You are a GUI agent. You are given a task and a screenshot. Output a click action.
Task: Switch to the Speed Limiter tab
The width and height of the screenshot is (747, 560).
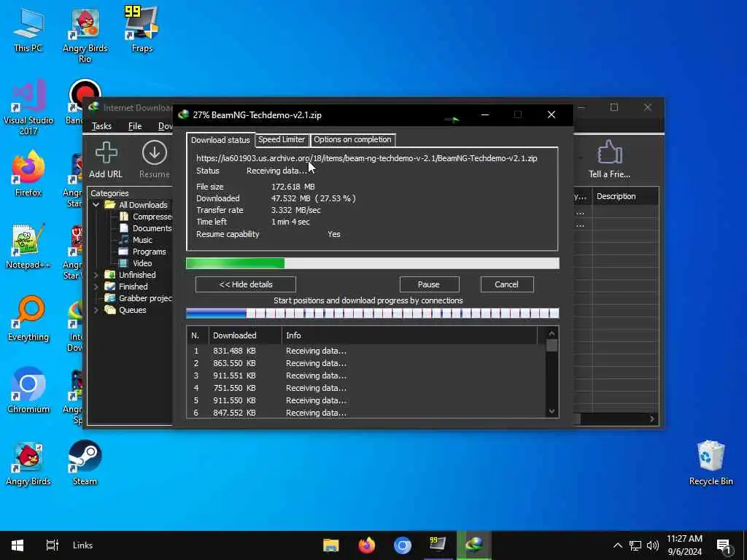282,139
